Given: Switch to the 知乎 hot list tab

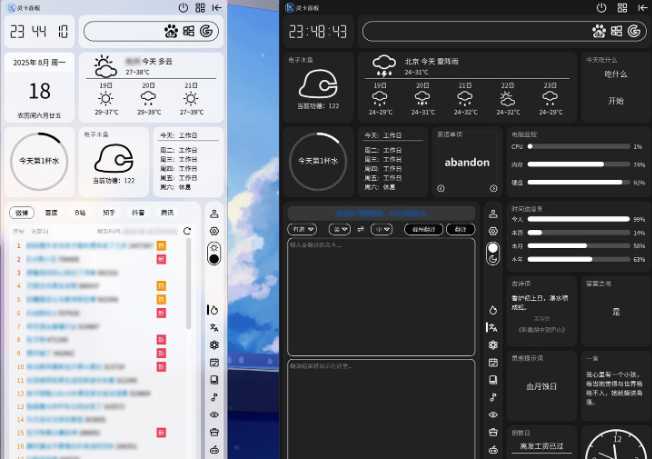Looking at the screenshot, I should pyautogui.click(x=108, y=213).
